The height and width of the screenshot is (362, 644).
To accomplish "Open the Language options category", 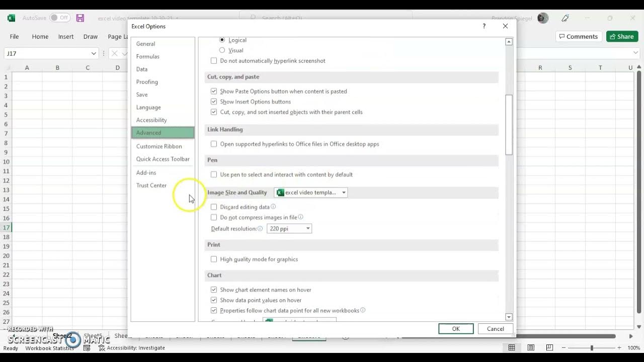I will 163,107.
